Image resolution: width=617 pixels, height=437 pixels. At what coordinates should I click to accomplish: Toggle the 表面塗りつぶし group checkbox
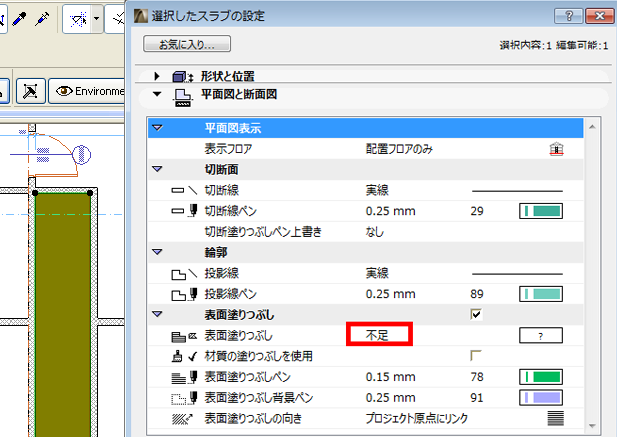[476, 314]
